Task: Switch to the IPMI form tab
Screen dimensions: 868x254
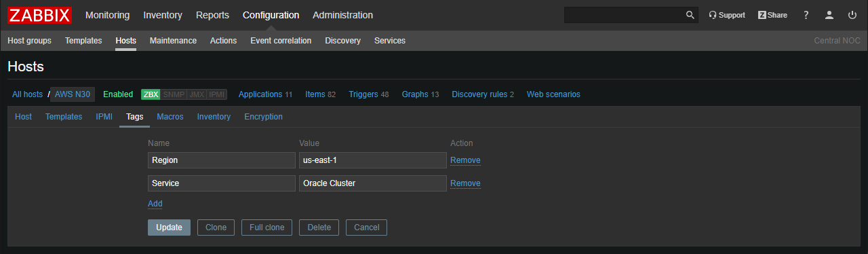Action: tap(104, 117)
